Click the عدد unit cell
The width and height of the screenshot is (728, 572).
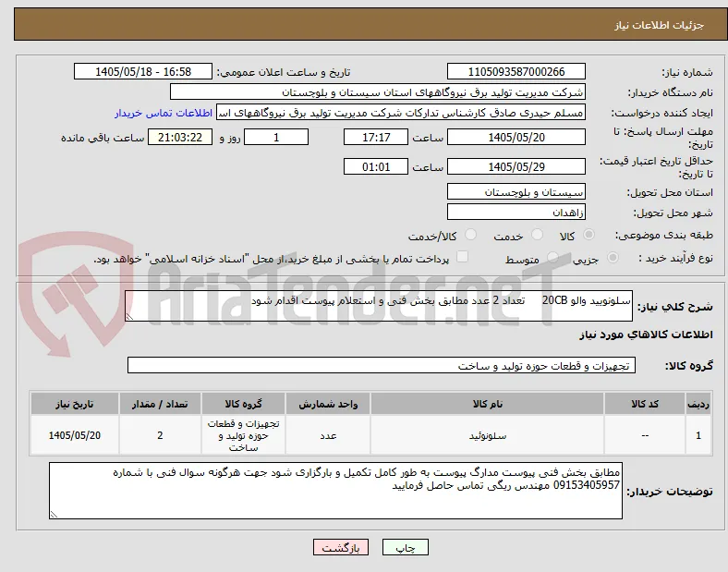pyautogui.click(x=328, y=435)
